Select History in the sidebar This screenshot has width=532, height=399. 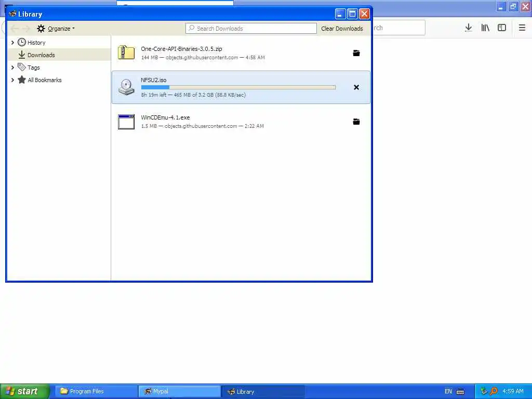tap(36, 43)
